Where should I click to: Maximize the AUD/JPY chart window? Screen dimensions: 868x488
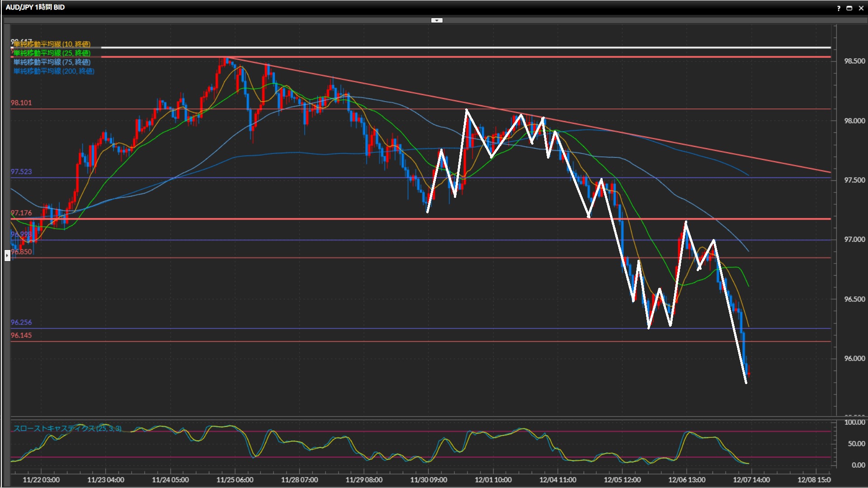coord(849,8)
